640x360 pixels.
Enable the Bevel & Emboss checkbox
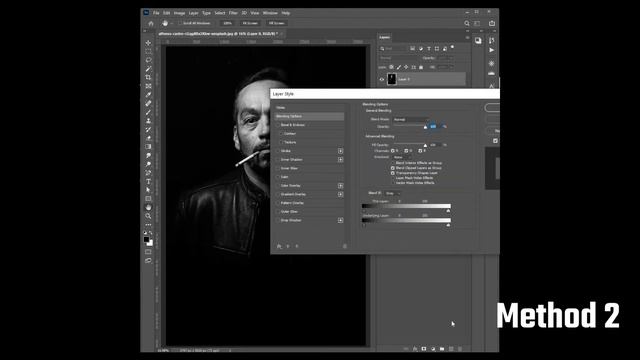tap(278, 125)
